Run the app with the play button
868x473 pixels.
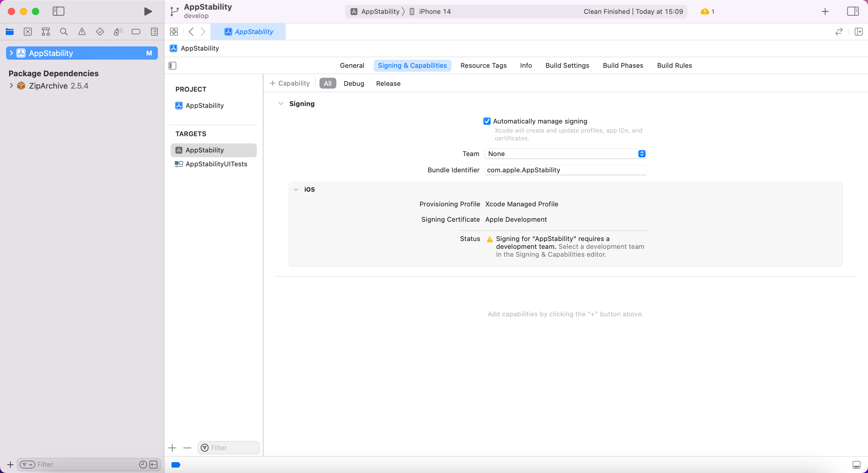point(148,11)
